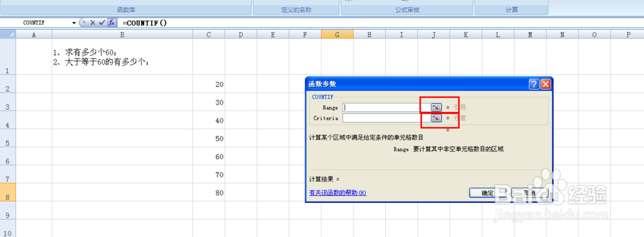Select column P header
644x237 pixels.
[627, 35]
